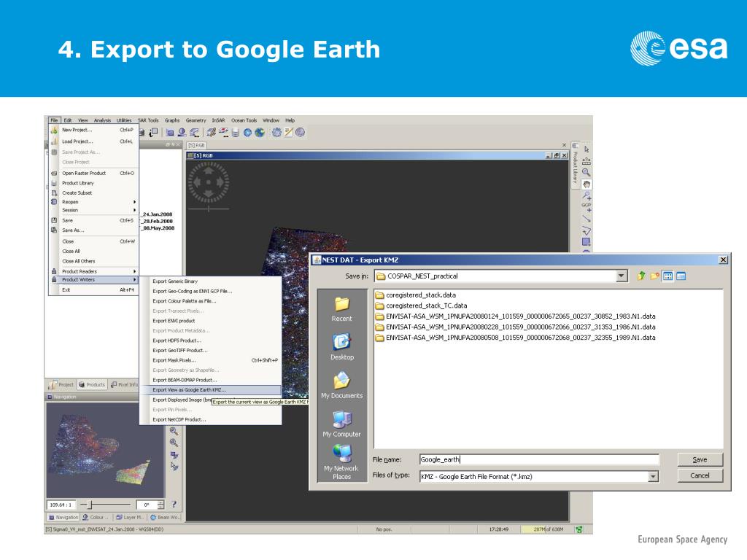Select ENVISAT folder ending 30852_1983.N1.data
The width and height of the screenshot is (747, 560).
(516, 316)
